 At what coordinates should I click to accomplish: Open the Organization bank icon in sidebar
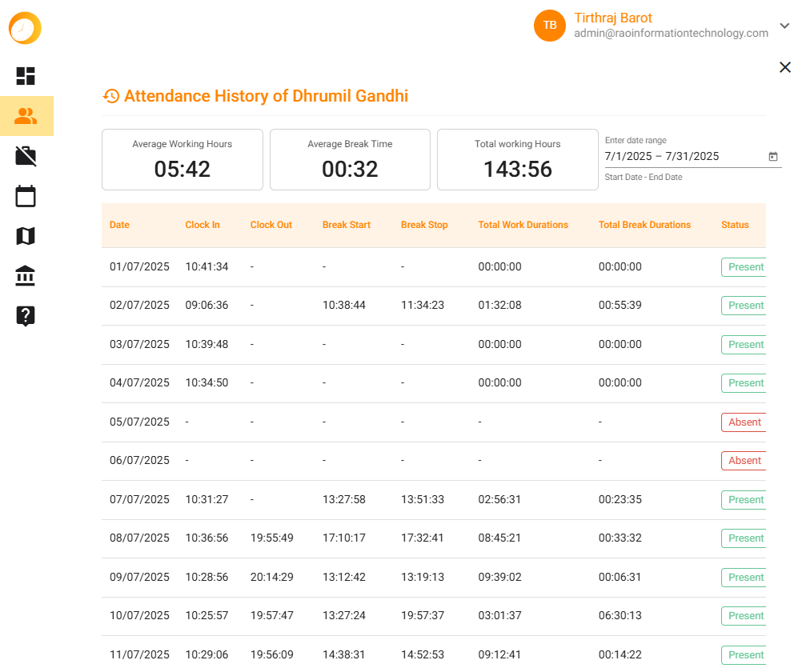coord(26,276)
